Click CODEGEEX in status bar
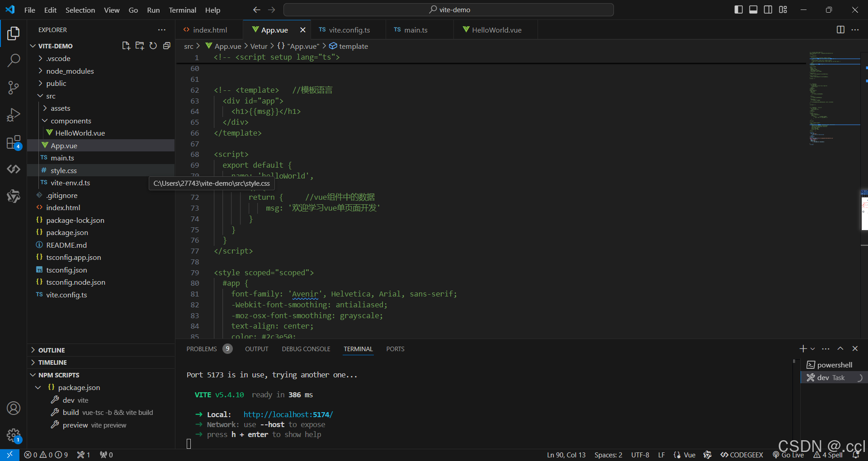The image size is (868, 461). [742, 455]
